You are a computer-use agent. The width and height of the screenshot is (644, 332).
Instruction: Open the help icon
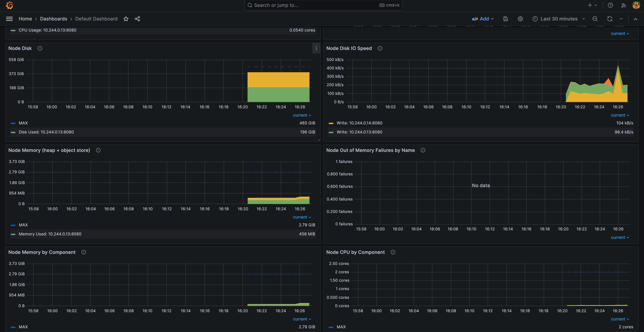[x=610, y=5]
